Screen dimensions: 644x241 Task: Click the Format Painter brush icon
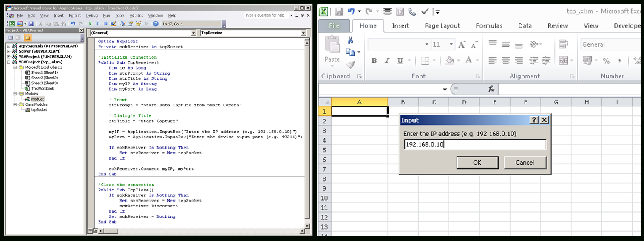[x=350, y=64]
